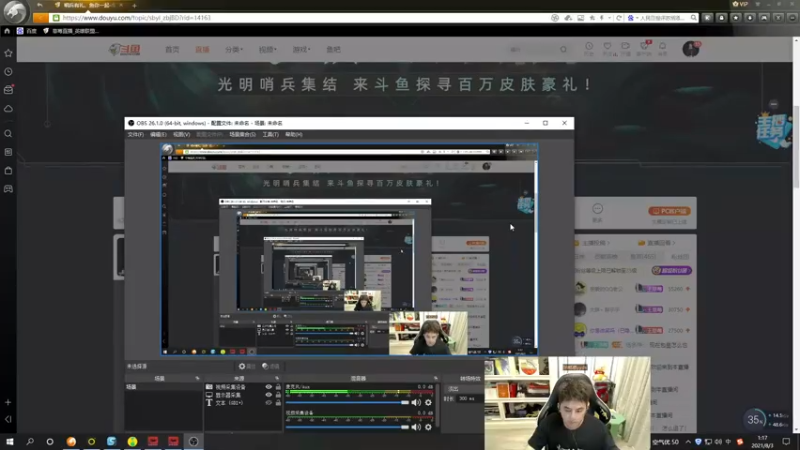Open the scene transition type dropdown
The height and width of the screenshot is (450, 800).
coord(463,389)
